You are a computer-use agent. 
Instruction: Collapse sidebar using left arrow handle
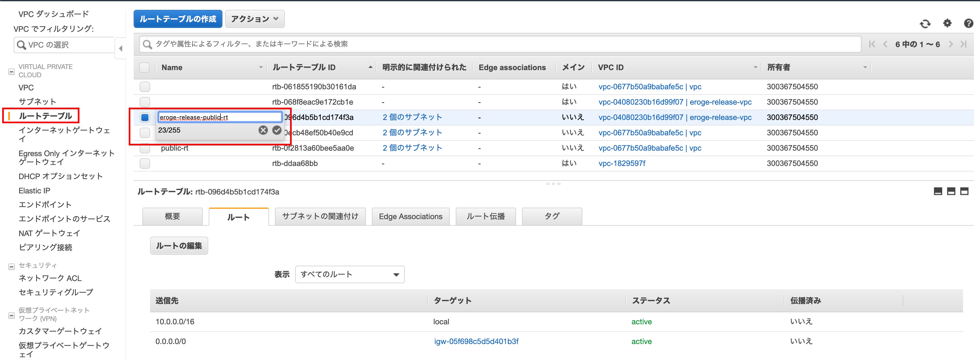pos(121,48)
